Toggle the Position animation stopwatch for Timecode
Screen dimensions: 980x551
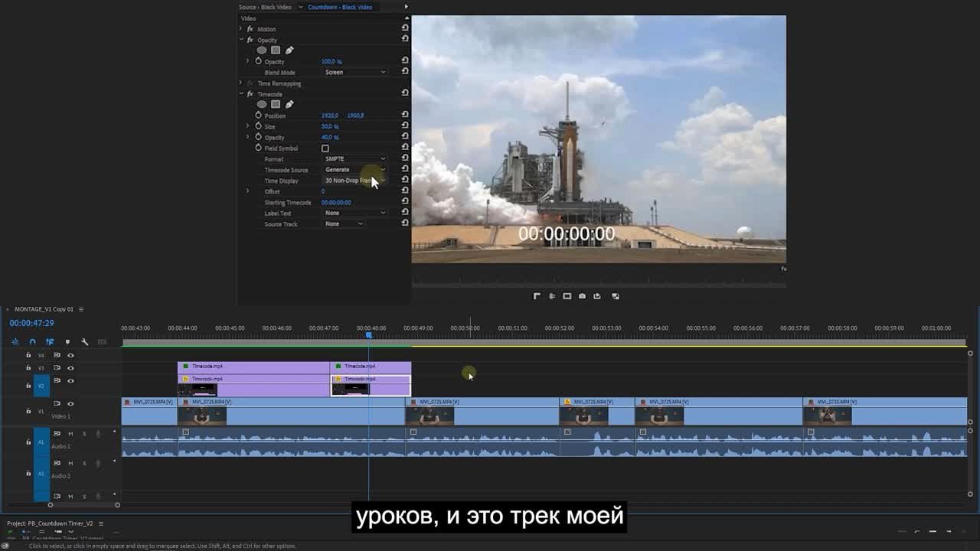[257, 115]
